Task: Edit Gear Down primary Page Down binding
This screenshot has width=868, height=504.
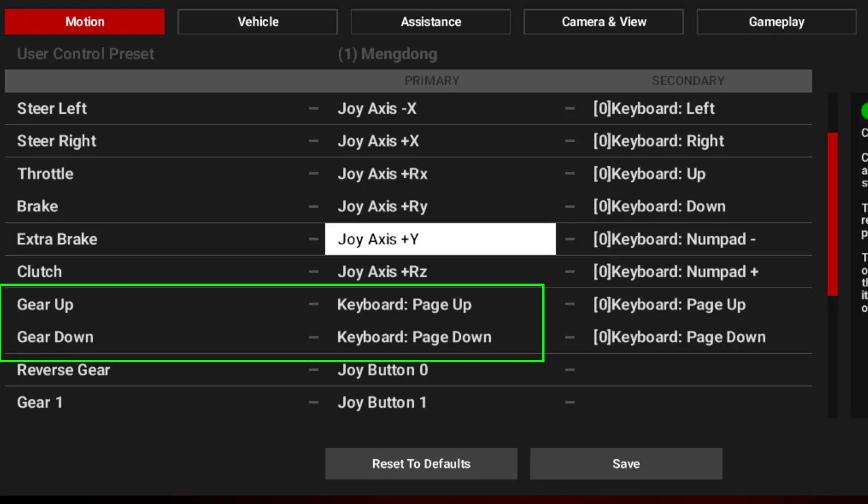Action: 414,337
